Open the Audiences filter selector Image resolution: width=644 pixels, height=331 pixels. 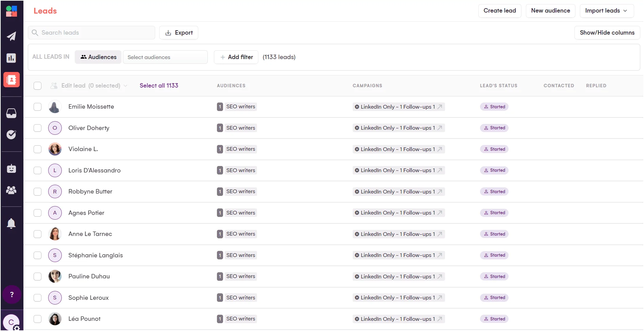click(x=98, y=57)
